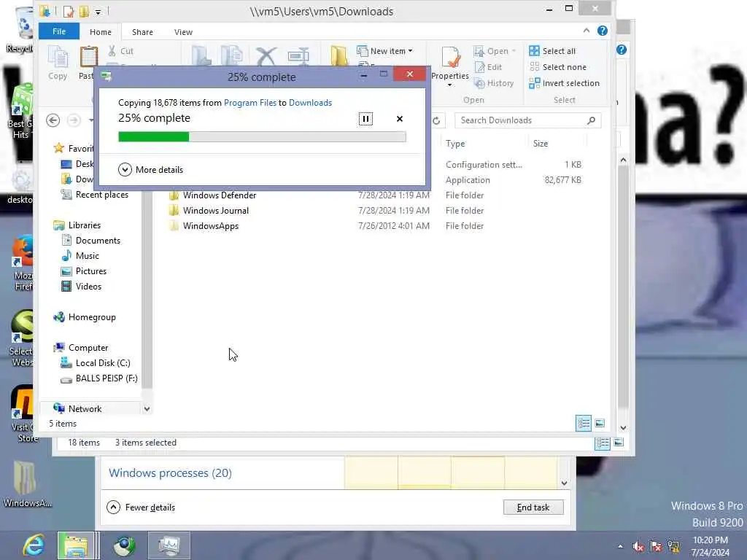This screenshot has width=747, height=560.
Task: Open Homegroup in navigation pane
Action: click(x=85, y=317)
